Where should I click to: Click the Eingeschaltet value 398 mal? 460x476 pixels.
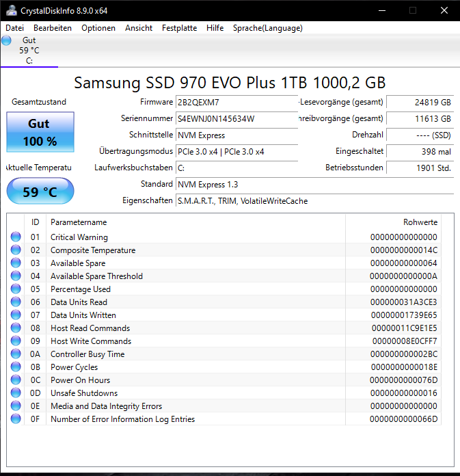click(420, 151)
